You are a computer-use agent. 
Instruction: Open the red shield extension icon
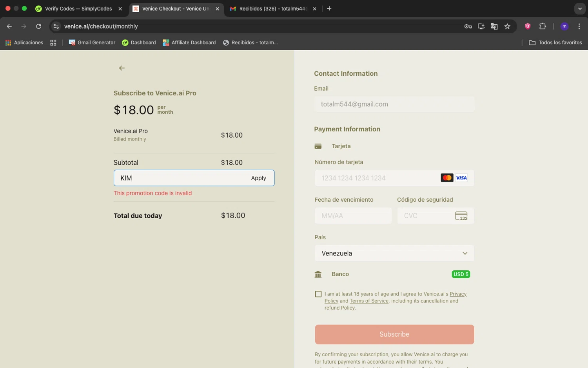coord(528,26)
